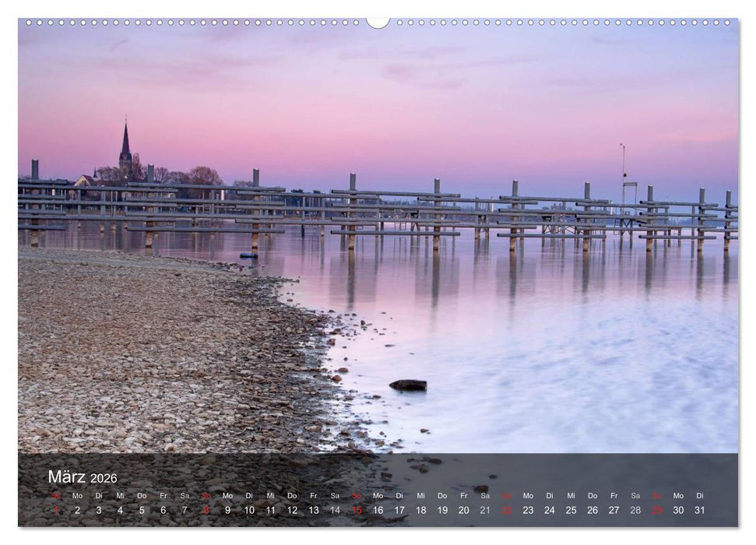Expand the Fr weekday column header
This screenshot has height=545, width=756.
(164, 494)
